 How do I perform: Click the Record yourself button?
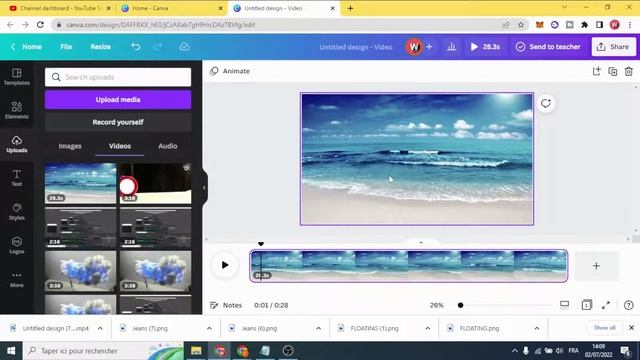(118, 122)
